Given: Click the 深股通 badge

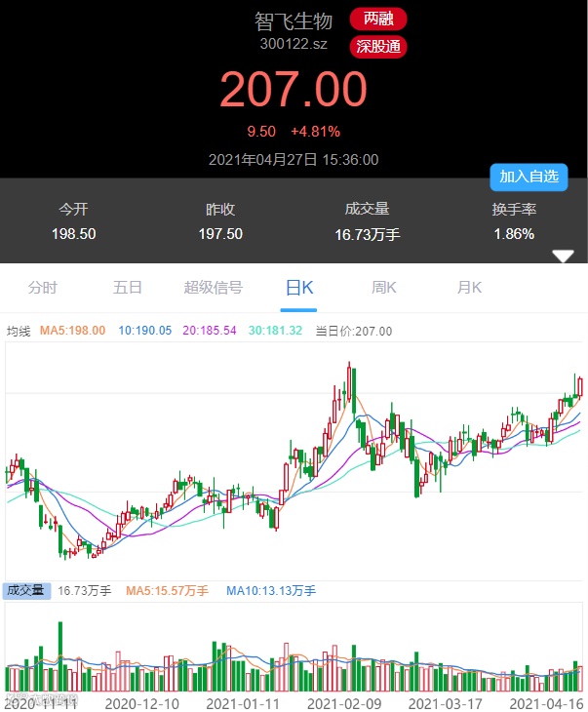Looking at the screenshot, I should tap(377, 46).
